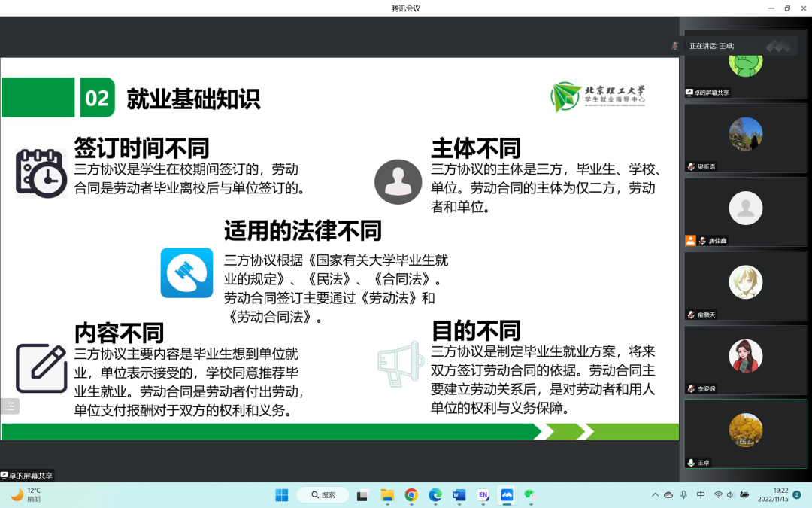Open WeChat from the taskbar
Screen dimensions: 812x508
coord(530,495)
